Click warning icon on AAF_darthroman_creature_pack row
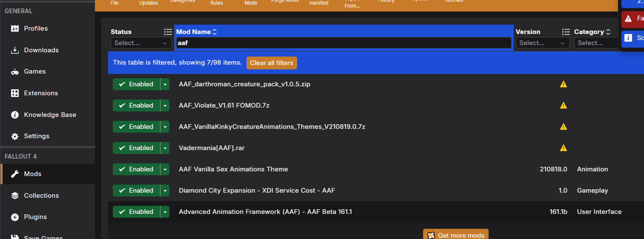 [x=564, y=84]
